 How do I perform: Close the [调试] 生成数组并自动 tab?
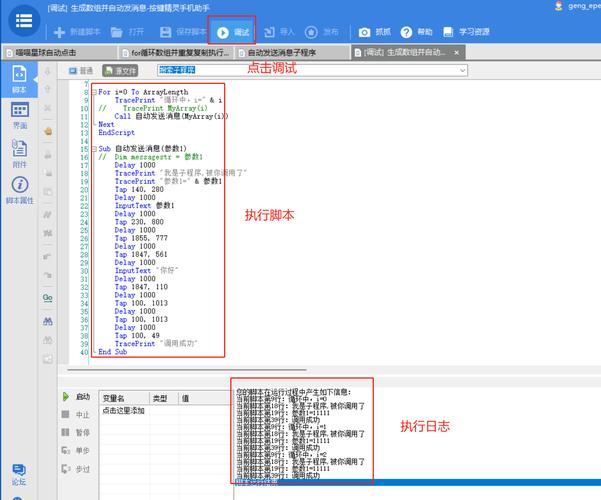click(x=456, y=53)
